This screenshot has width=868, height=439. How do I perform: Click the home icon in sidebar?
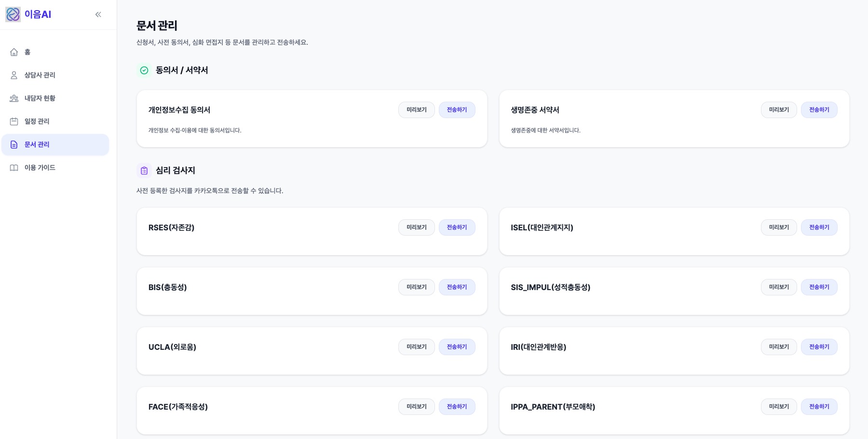pyautogui.click(x=14, y=52)
